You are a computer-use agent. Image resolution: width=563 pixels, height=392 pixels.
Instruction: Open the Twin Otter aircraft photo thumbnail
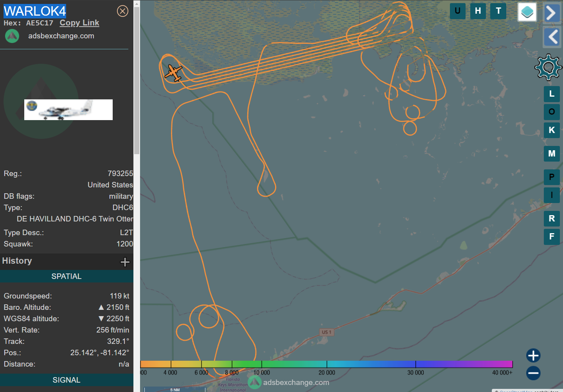click(68, 110)
